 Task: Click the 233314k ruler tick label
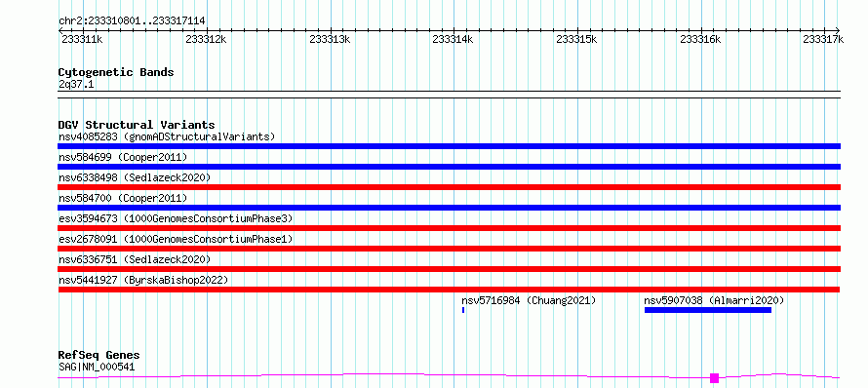(x=453, y=40)
